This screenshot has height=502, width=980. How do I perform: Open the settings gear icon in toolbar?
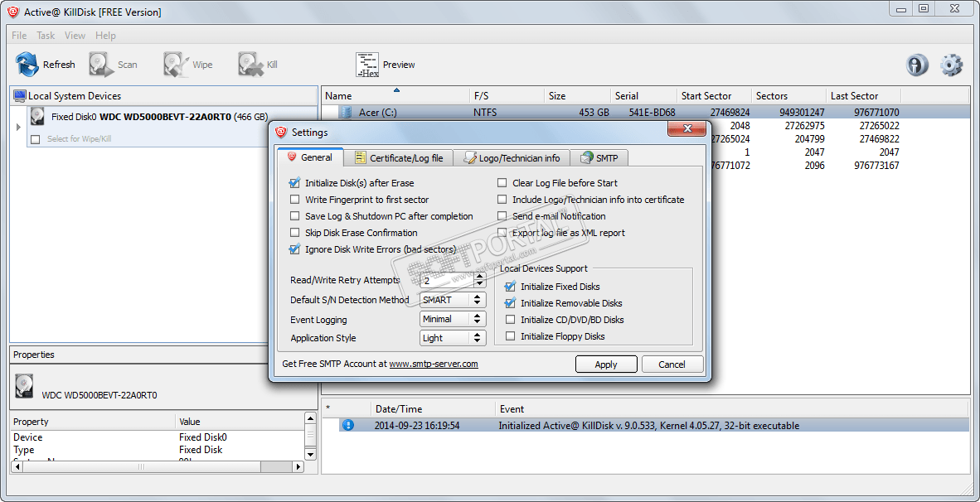(x=951, y=65)
